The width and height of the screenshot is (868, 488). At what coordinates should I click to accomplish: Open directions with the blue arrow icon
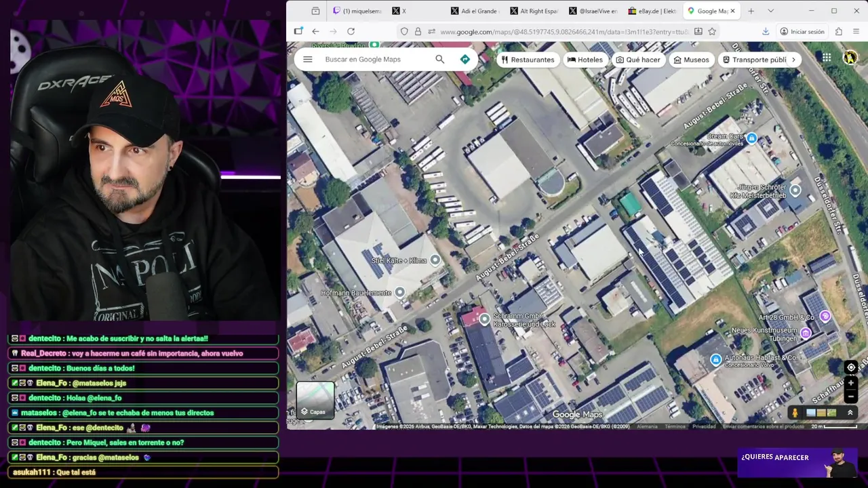click(x=465, y=60)
